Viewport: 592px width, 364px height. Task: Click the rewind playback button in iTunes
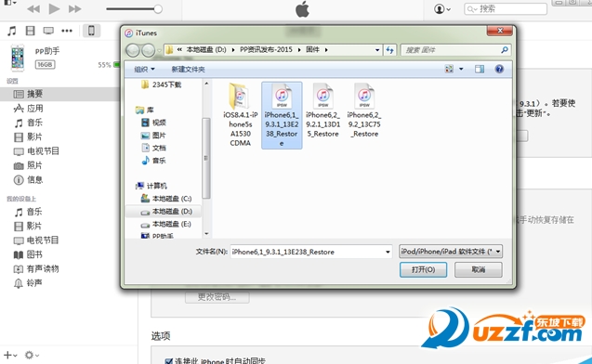click(x=33, y=8)
